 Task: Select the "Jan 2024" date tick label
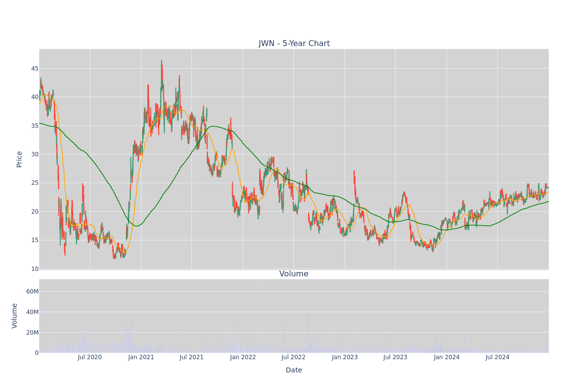(447, 357)
